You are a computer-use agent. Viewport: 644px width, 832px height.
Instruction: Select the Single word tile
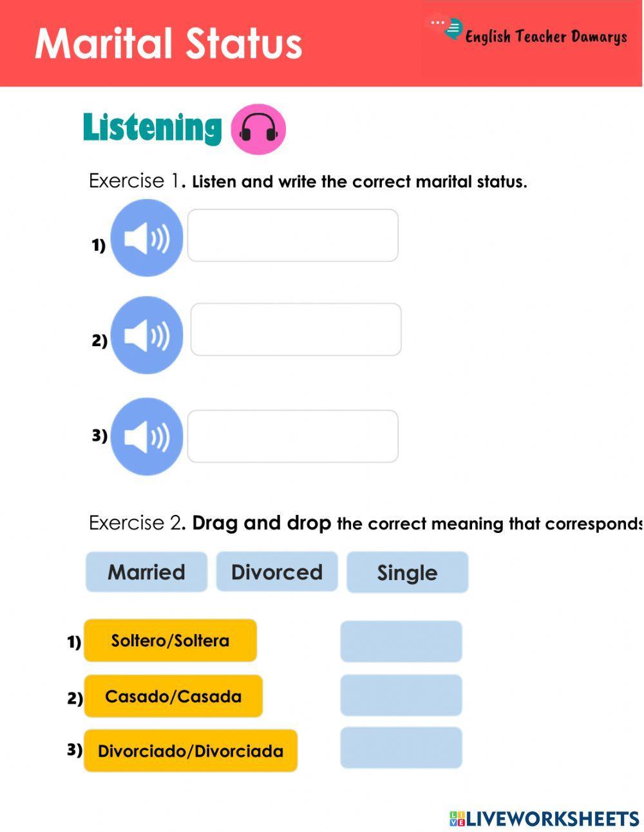click(407, 572)
